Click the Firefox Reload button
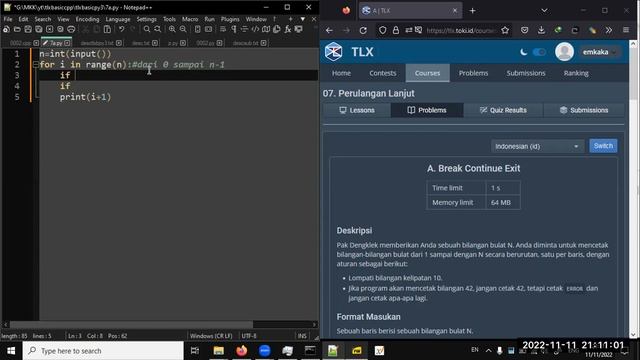Viewport: 640px width, 360px height. coord(363,30)
